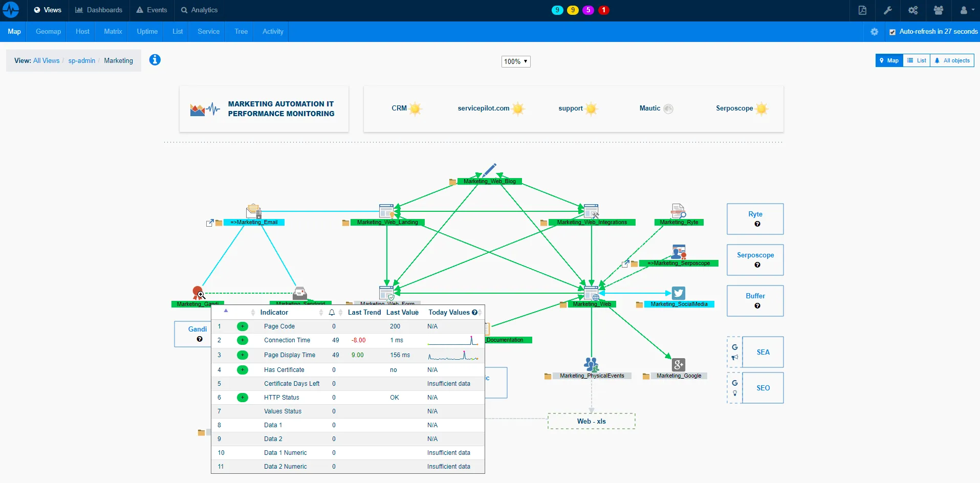This screenshot has height=483, width=980.
Task: Open the administration gears icon
Action: coord(913,10)
